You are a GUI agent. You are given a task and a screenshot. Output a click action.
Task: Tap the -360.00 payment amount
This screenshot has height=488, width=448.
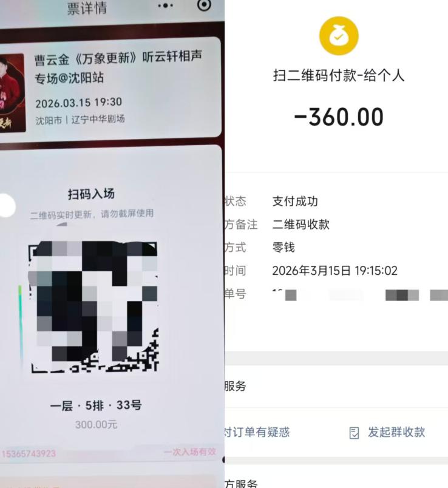(339, 117)
